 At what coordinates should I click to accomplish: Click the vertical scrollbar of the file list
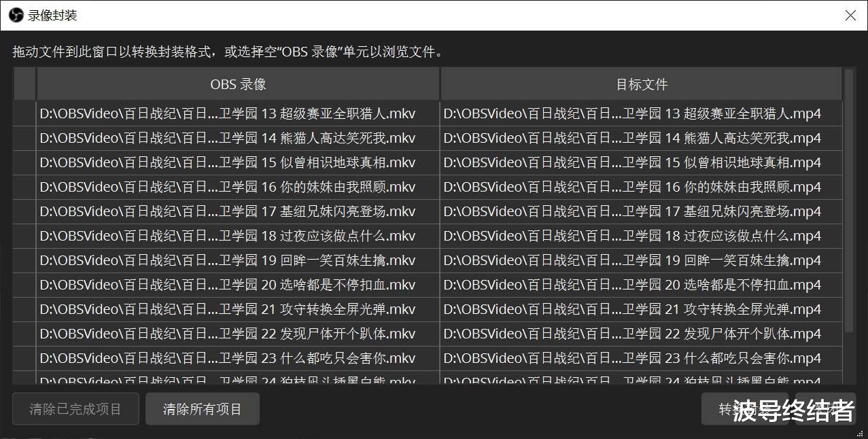[849, 200]
